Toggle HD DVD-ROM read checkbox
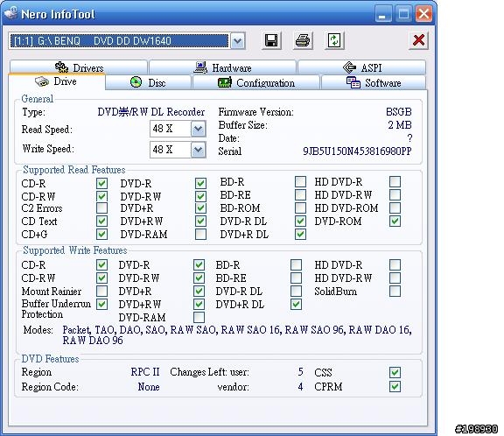Viewport: 504px width, 436px height. [395, 208]
